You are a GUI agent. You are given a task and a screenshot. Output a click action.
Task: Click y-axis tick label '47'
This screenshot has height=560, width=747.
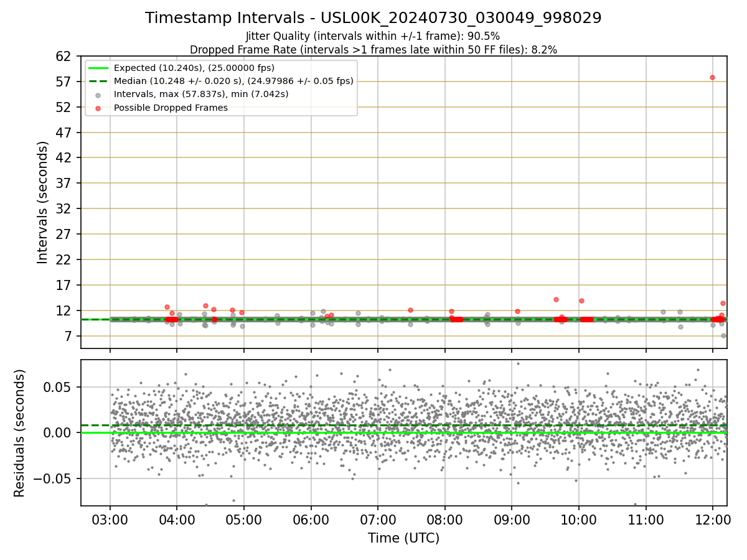(x=65, y=133)
